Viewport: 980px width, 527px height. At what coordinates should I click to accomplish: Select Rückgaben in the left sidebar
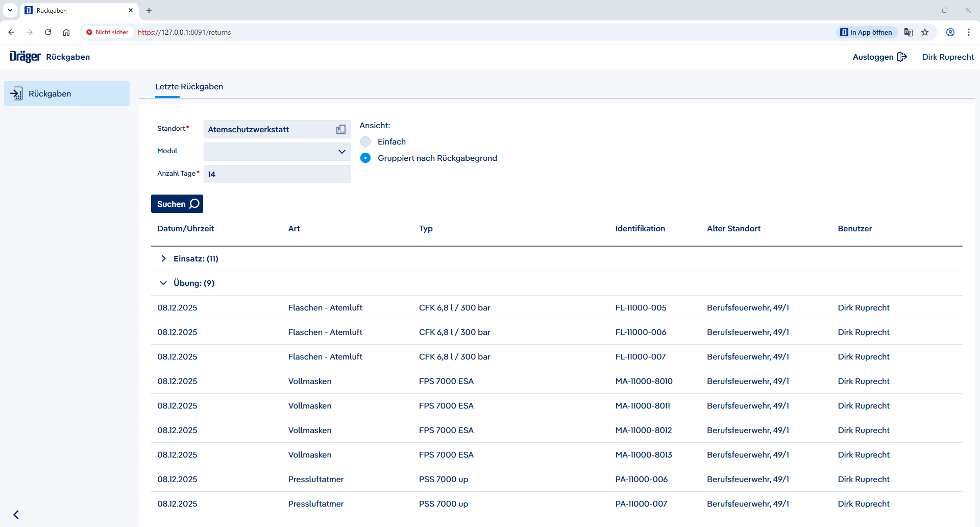pos(66,94)
